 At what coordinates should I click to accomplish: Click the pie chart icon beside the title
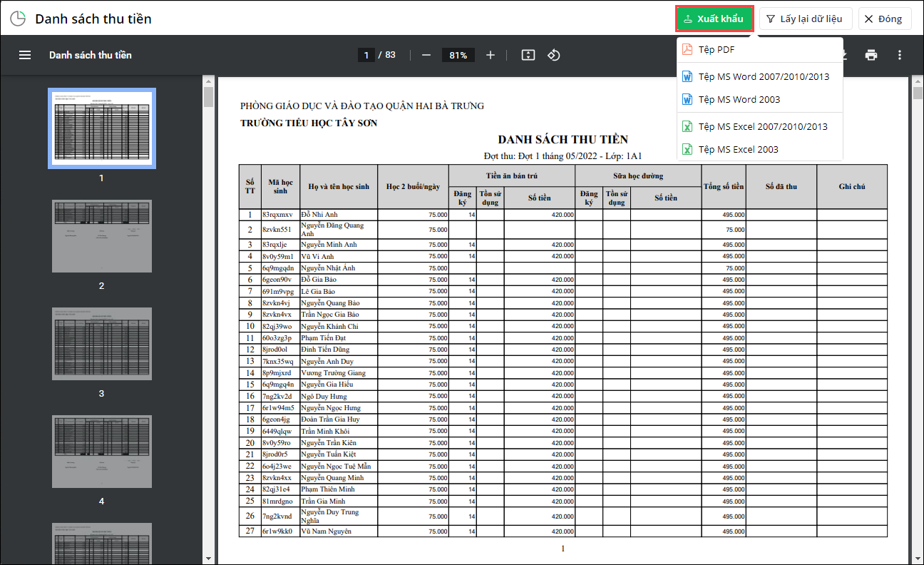click(19, 19)
